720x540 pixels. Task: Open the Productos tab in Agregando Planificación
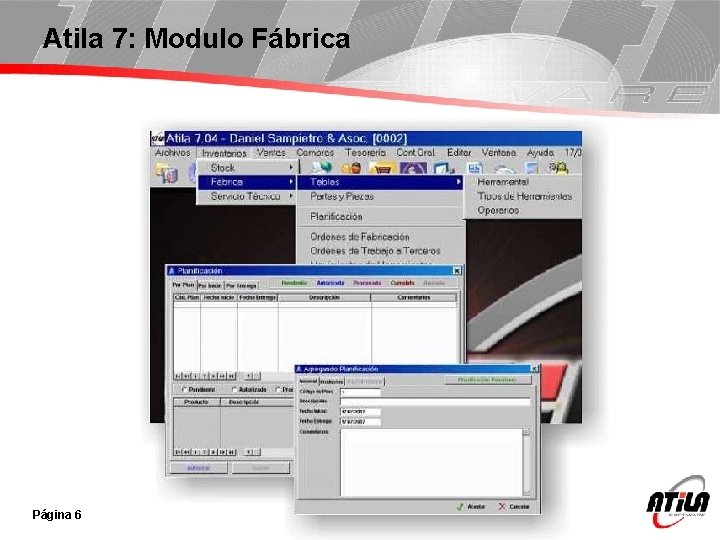click(x=332, y=382)
